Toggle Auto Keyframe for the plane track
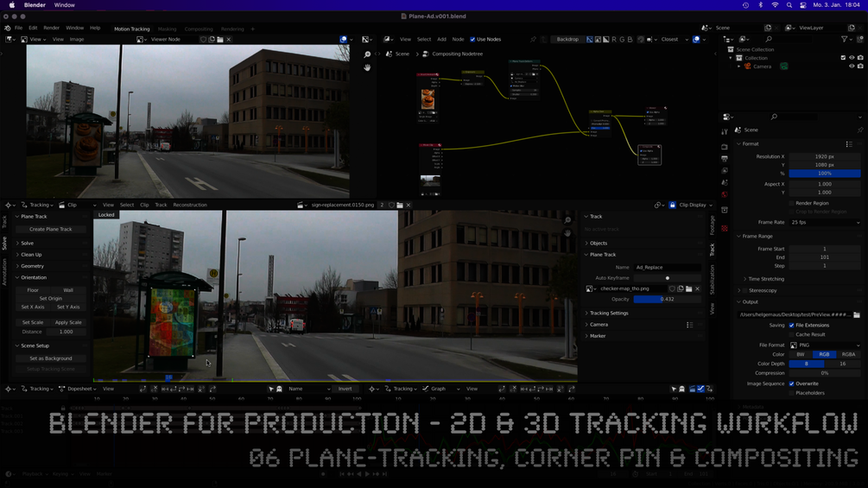Image resolution: width=868 pixels, height=488 pixels. point(668,278)
